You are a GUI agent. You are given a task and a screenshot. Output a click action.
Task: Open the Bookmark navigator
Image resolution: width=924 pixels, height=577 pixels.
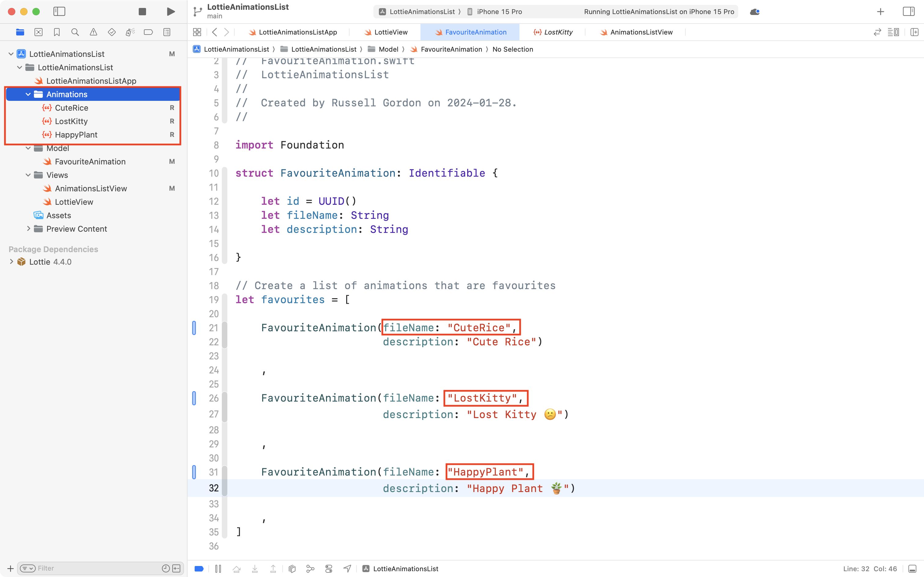(57, 32)
